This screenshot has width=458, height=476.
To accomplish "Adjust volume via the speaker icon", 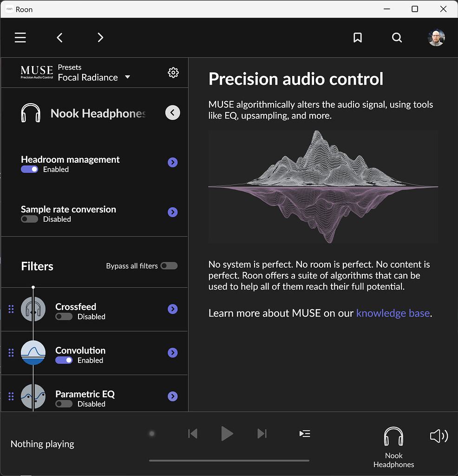I will pyautogui.click(x=438, y=436).
